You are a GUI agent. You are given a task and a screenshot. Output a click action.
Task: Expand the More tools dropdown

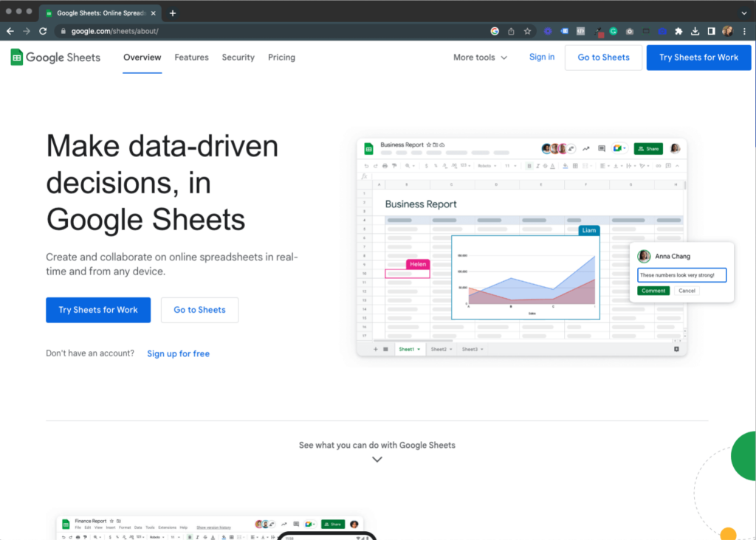point(480,58)
